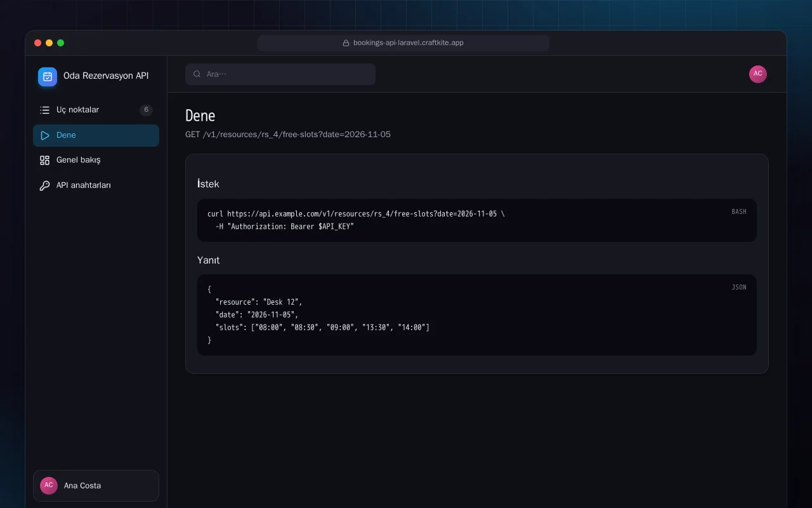Screen dimensions: 812x508
Task: Click the Authorization Bearer header line
Action: tap(285, 227)
